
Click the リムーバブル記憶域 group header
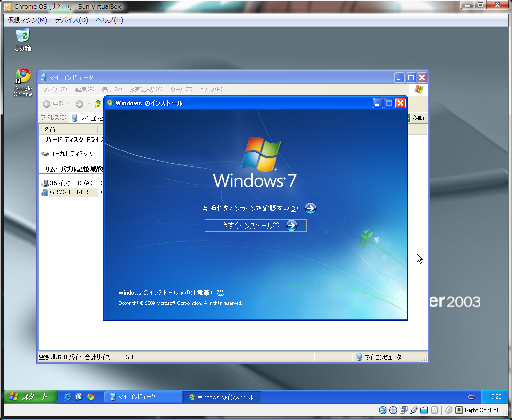tap(74, 169)
